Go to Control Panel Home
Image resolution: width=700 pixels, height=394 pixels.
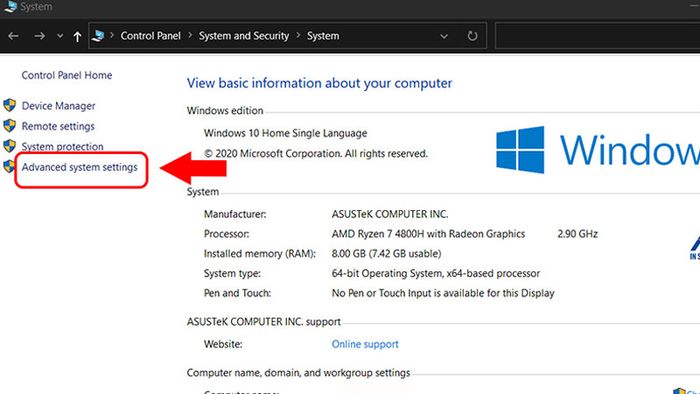[x=67, y=75]
